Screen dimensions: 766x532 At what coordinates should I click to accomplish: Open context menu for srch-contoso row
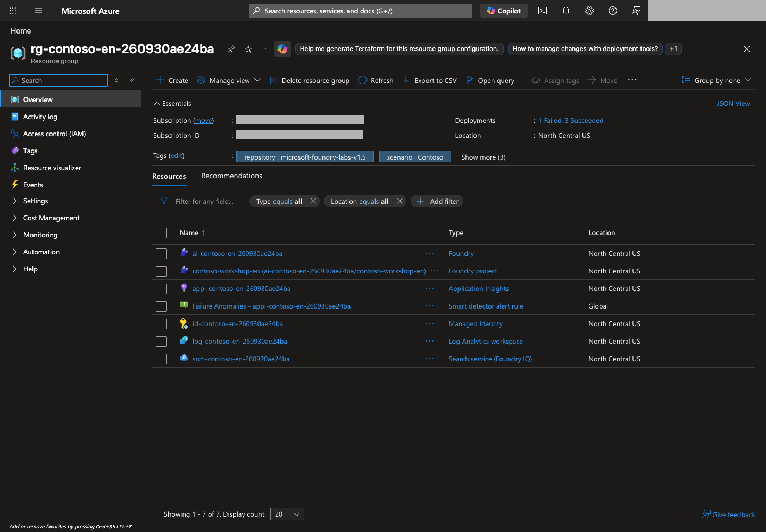point(430,359)
